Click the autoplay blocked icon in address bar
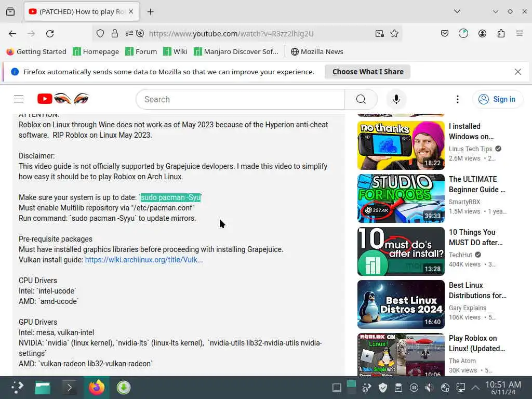 pos(140,33)
